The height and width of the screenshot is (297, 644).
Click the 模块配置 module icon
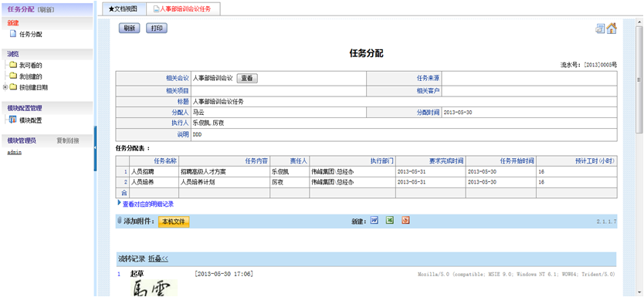(x=13, y=120)
